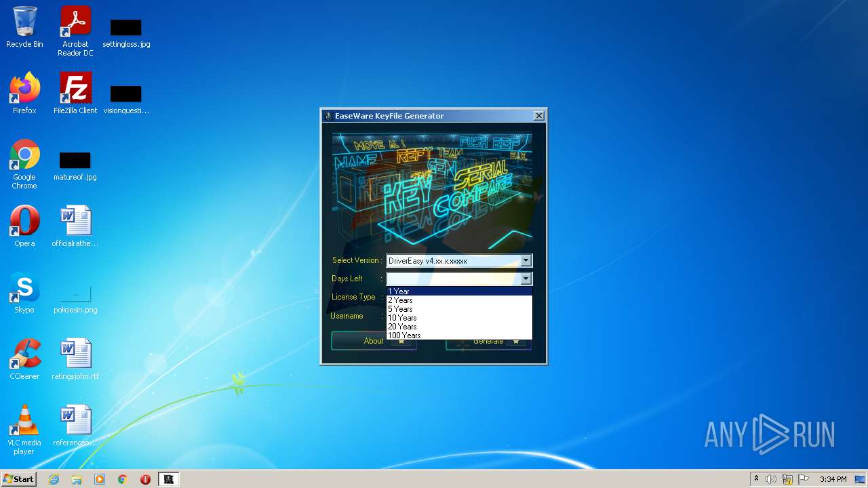This screenshot has width=868, height=488.
Task: Click the Start button
Action: click(x=19, y=479)
